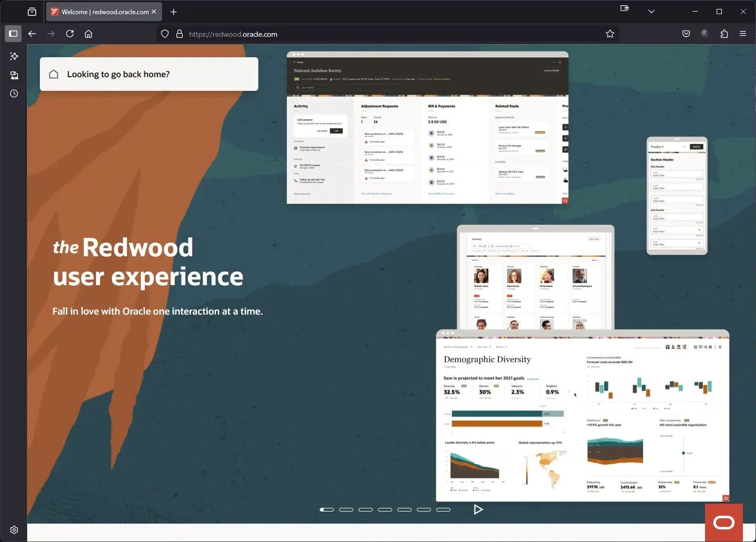This screenshot has width=756, height=542.
Task: Select the first carousel slide indicator
Action: (327, 509)
